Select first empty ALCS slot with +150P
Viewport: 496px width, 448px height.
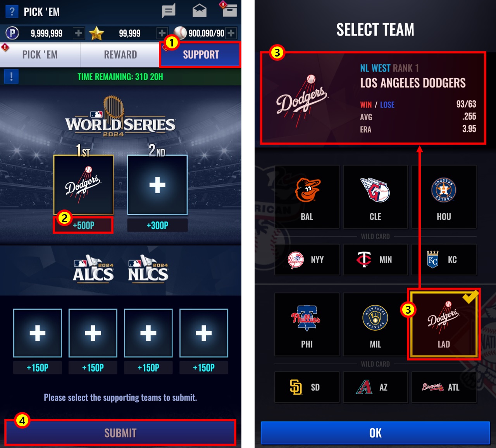click(x=38, y=333)
